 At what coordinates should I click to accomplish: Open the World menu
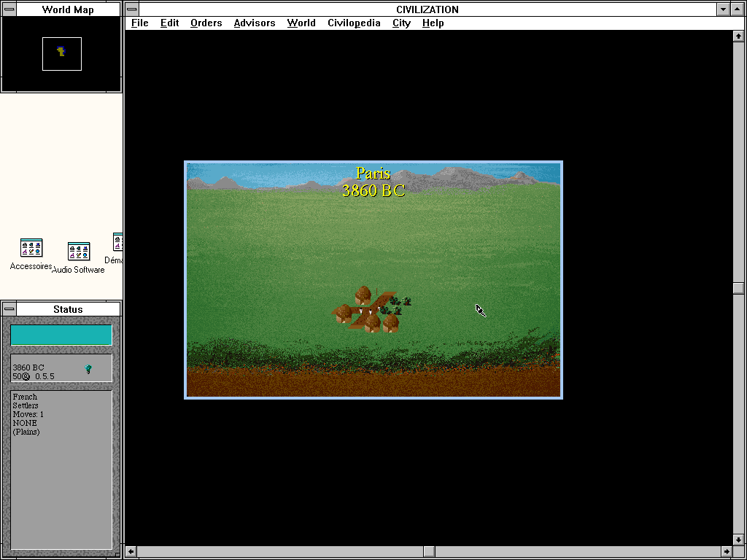pyautogui.click(x=301, y=23)
